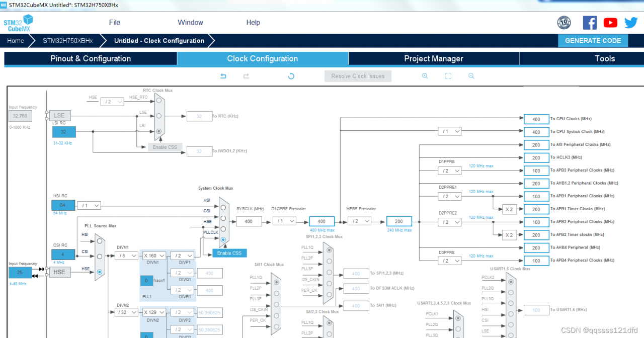
Task: Click the blue Enable CSS button
Action: point(229,253)
